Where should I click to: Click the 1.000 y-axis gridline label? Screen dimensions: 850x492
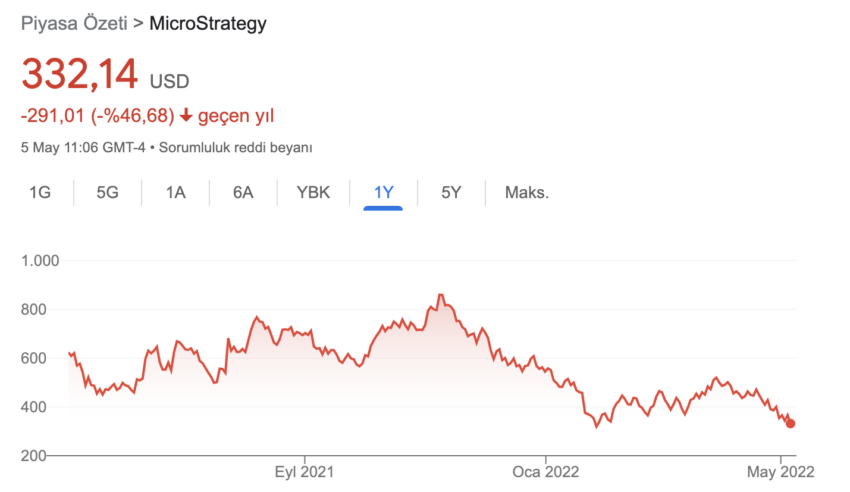coord(40,261)
